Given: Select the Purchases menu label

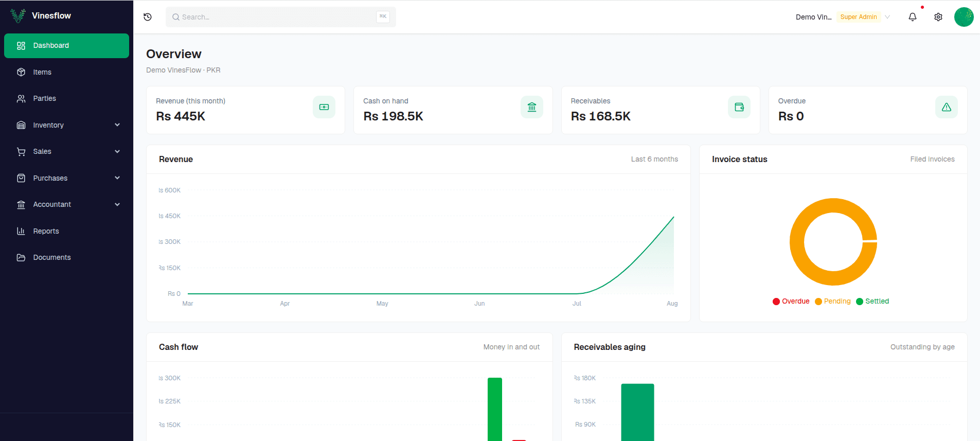Looking at the screenshot, I should click(x=50, y=178).
